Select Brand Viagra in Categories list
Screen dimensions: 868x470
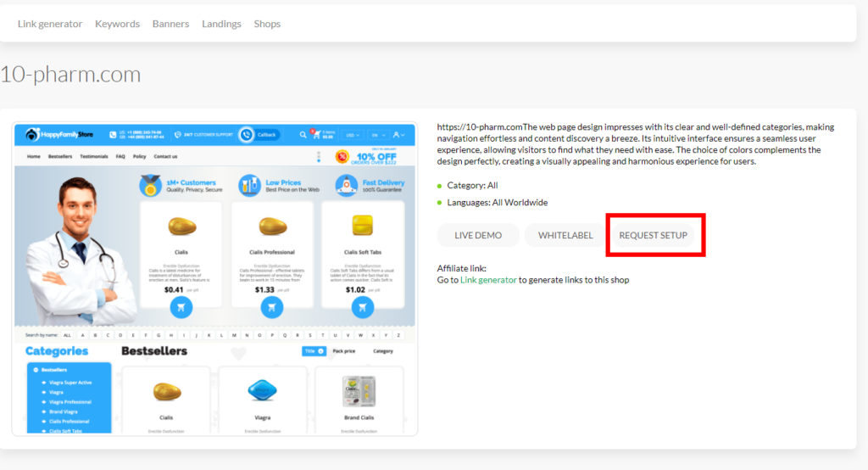pyautogui.click(x=64, y=411)
